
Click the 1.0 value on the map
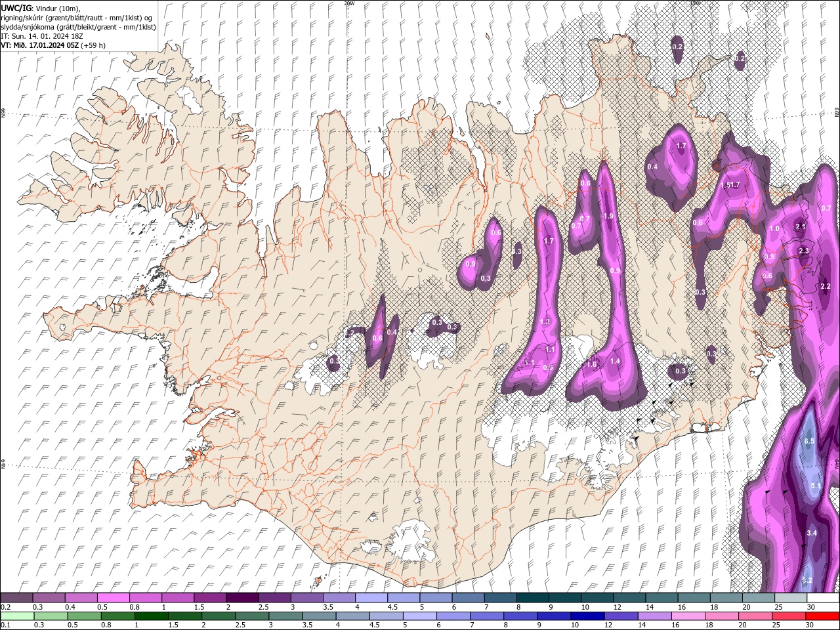[774, 229]
